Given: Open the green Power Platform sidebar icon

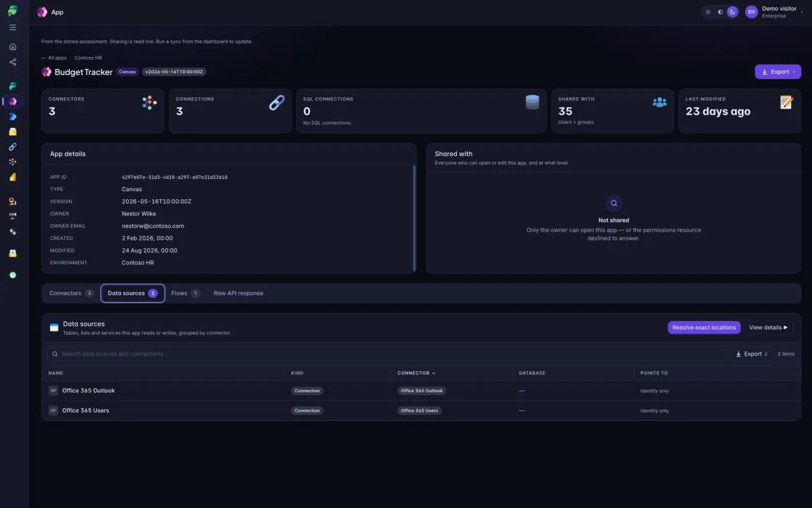Looking at the screenshot, I should 13,87.
